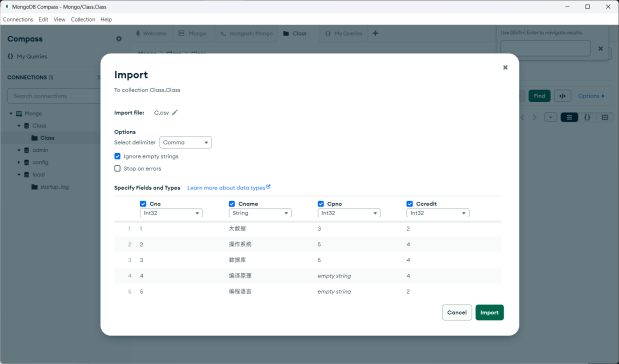Click the admin database icon
This screenshot has height=364, width=619.
[x=26, y=150]
